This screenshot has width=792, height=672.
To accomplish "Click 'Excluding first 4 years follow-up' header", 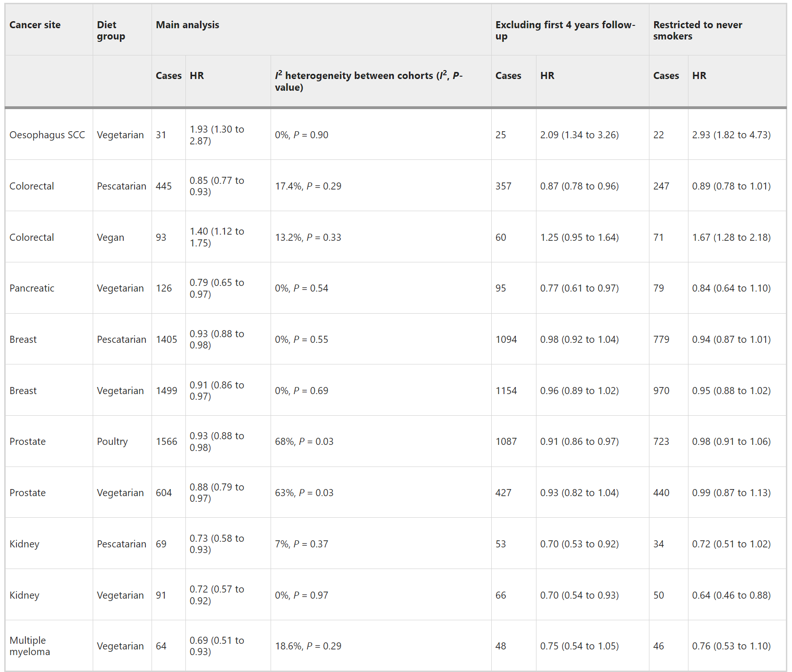I will pyautogui.click(x=565, y=31).
